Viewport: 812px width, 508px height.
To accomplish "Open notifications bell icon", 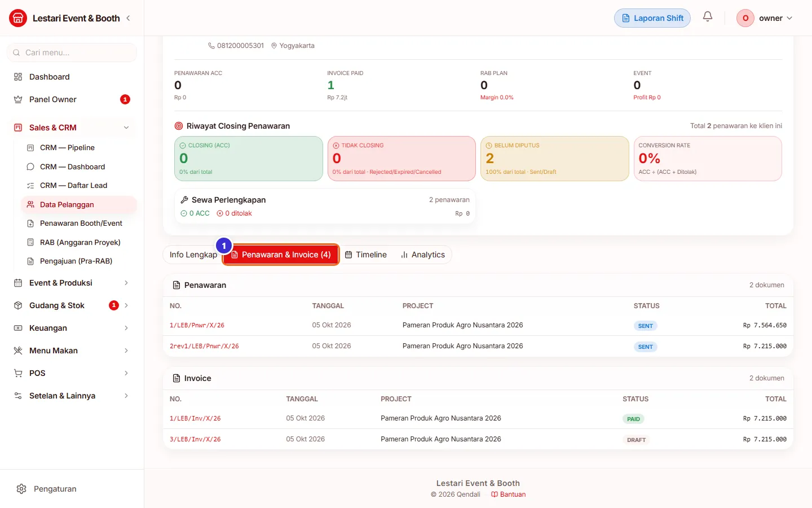I will 708,17.
